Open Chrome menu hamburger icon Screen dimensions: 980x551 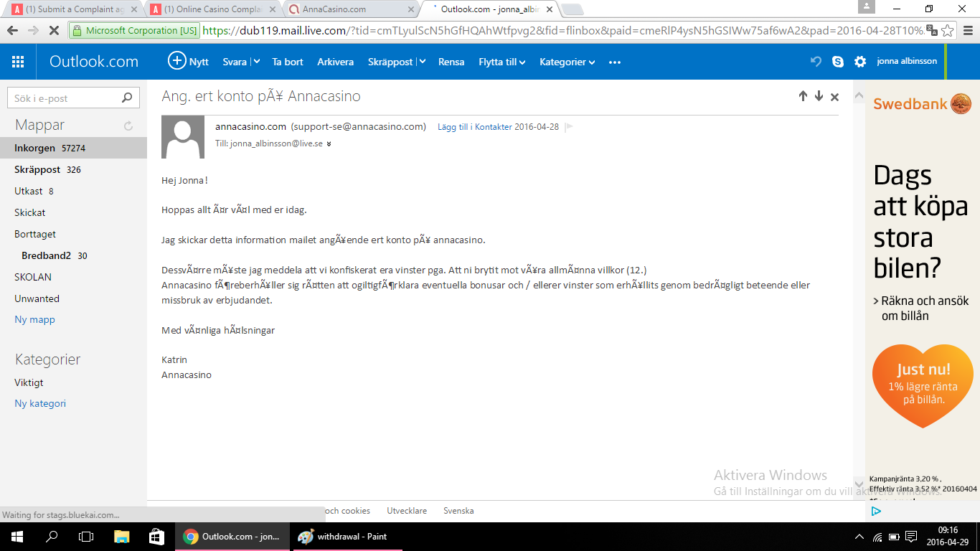coord(967,31)
